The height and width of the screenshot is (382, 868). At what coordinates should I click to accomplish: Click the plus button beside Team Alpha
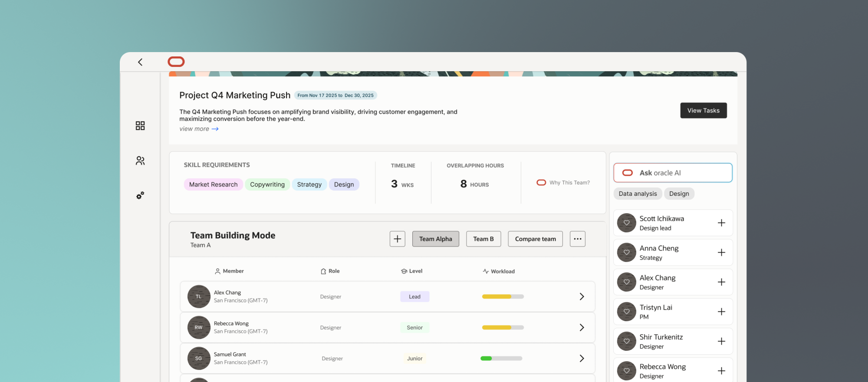(x=398, y=239)
